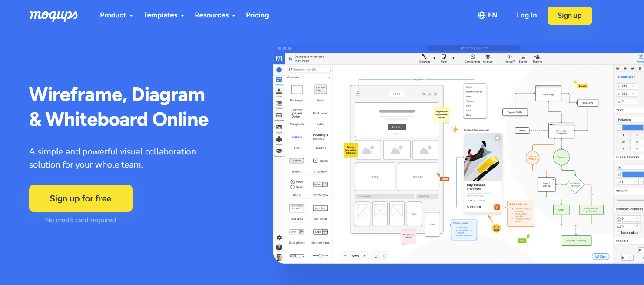Click the zoom out minus button
Viewport: 644px width, 285px height.
[x=345, y=256]
